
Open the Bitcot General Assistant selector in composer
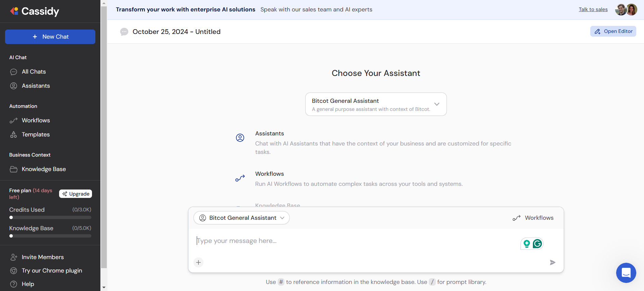[241, 218]
